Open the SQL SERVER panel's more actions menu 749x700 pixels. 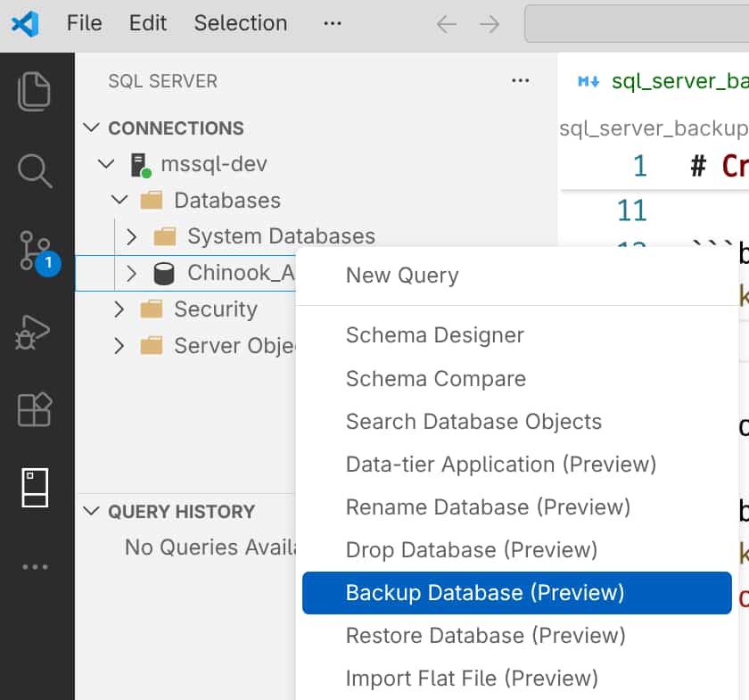coord(520,80)
